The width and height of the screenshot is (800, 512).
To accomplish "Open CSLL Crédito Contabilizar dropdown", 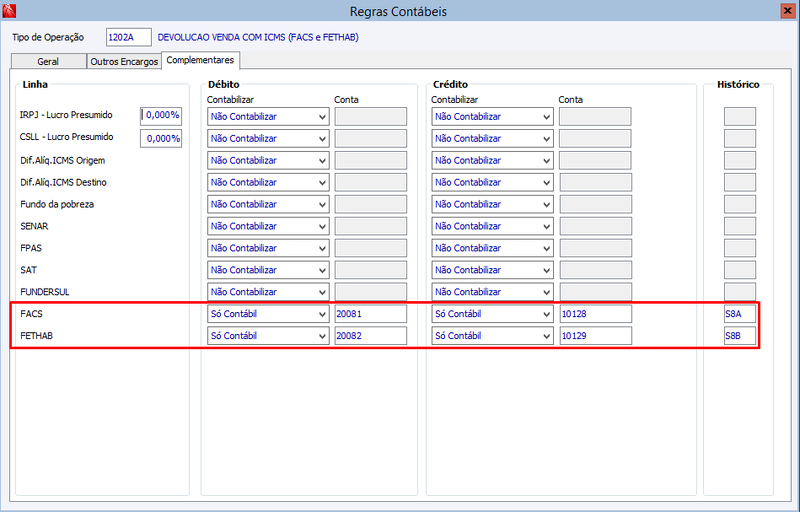I will pos(492,138).
